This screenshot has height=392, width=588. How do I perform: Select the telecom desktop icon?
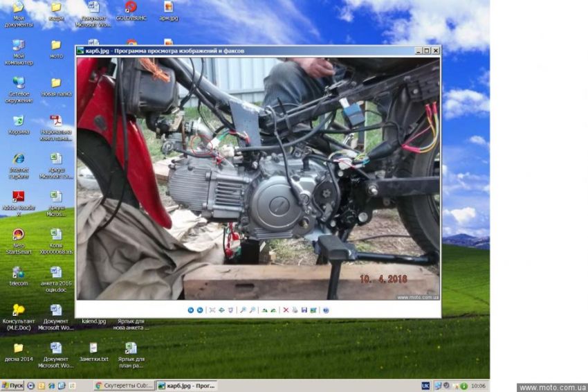(19, 277)
